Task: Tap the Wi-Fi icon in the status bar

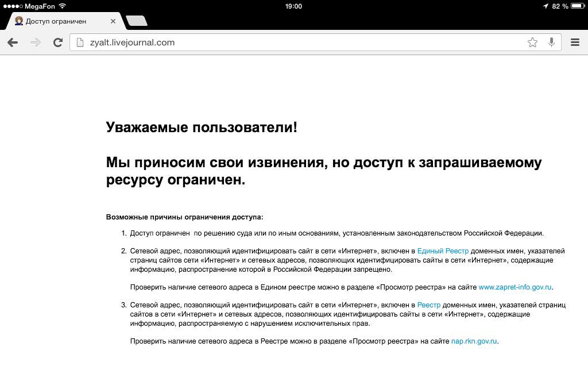Action: coord(63,6)
